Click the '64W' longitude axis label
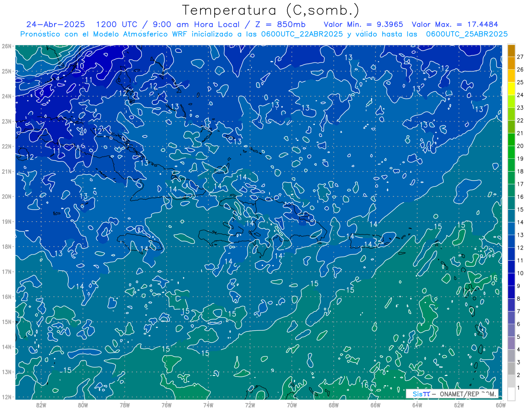This screenshot has height=411, width=532. tap(417, 405)
